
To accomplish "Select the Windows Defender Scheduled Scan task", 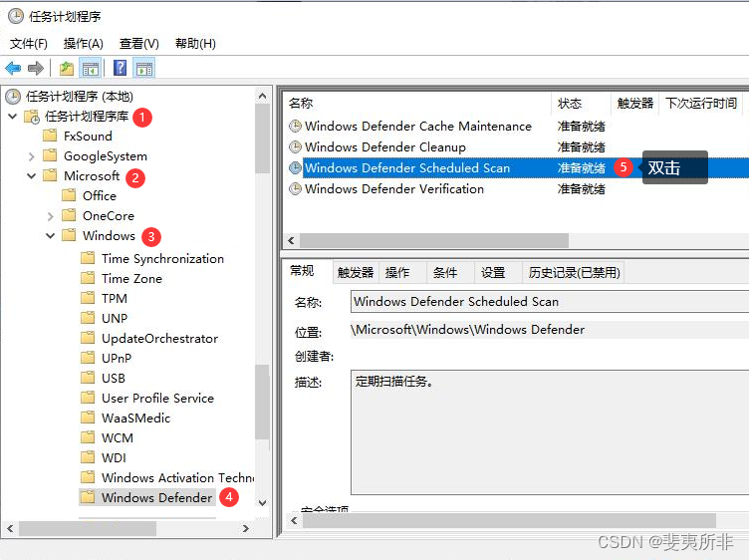I will [407, 167].
